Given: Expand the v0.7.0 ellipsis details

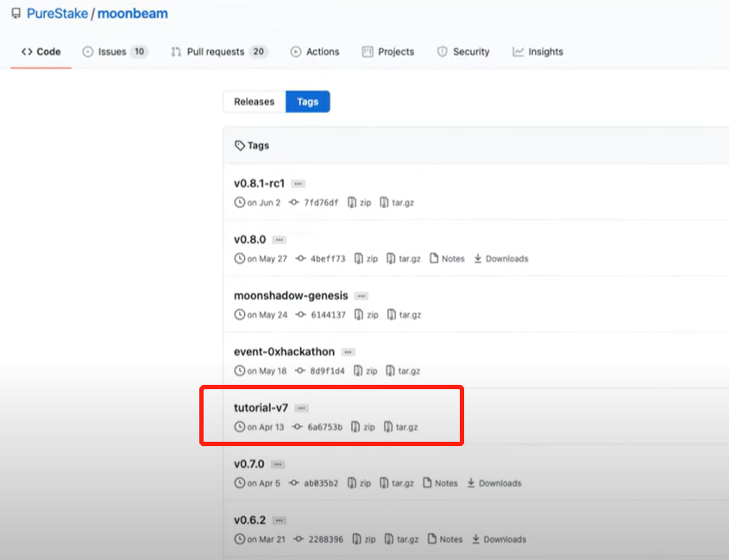Looking at the screenshot, I should (x=278, y=464).
